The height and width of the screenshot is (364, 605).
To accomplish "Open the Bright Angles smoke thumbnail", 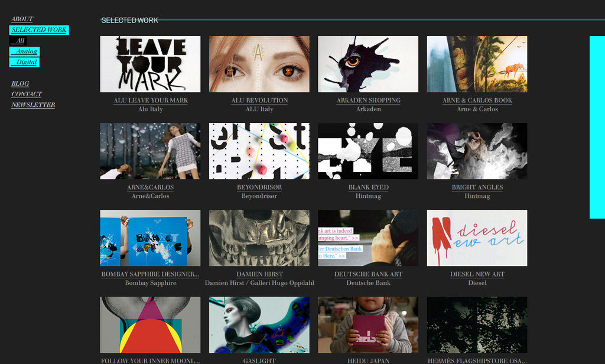I will click(477, 151).
